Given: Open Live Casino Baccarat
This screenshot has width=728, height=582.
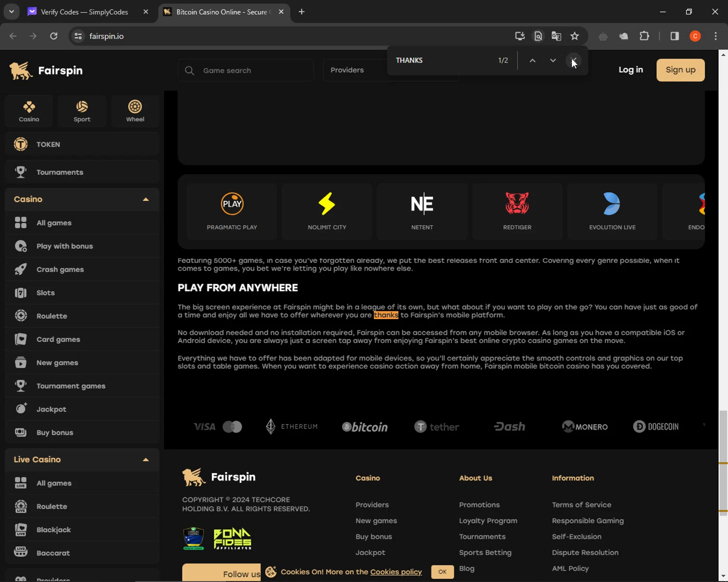Looking at the screenshot, I should (x=82, y=553).
